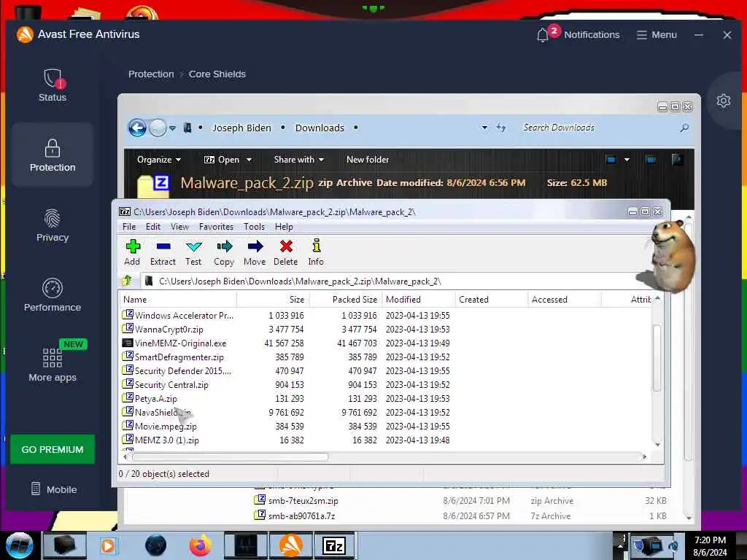Sort by the Modified column header
This screenshot has width=747, height=560.
pos(419,300)
